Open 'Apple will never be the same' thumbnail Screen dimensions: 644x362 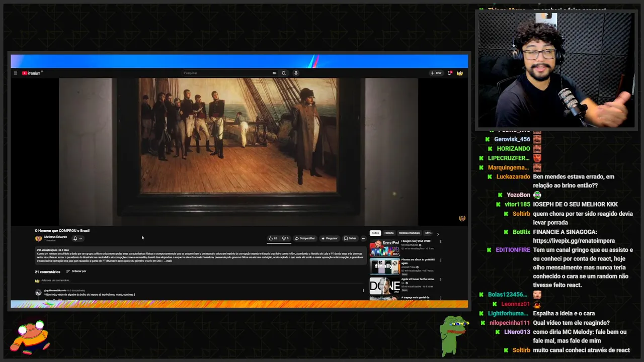coord(384,286)
